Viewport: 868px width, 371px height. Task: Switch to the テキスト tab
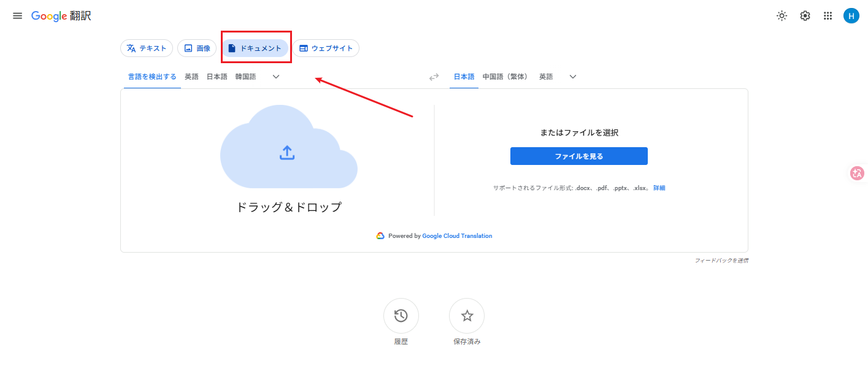click(147, 48)
